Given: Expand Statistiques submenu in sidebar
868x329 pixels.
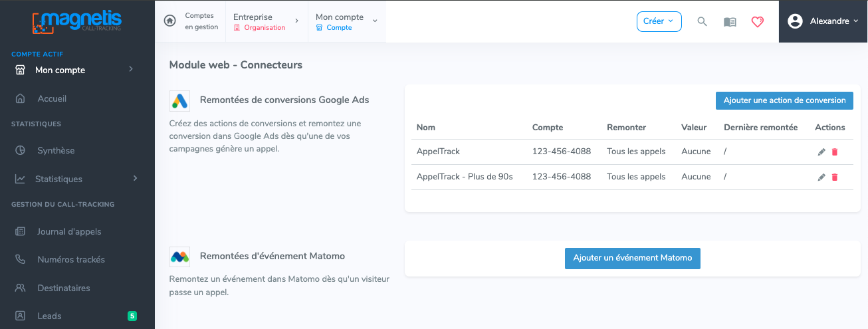Looking at the screenshot, I should (x=77, y=179).
